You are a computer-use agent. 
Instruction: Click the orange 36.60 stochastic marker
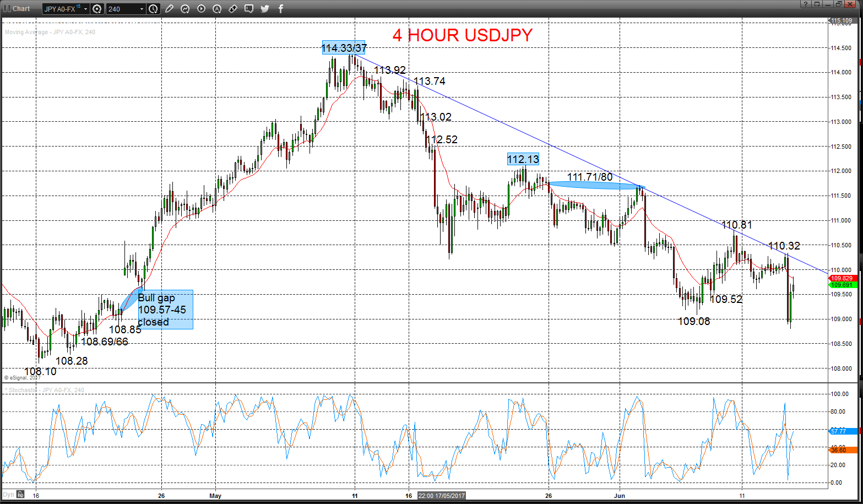(x=843, y=450)
